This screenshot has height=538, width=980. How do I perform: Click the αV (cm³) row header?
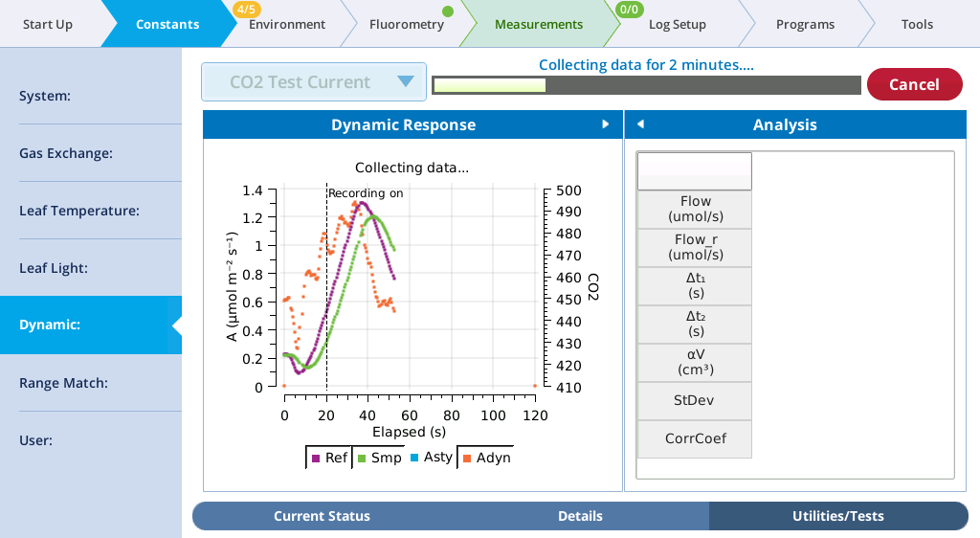[x=695, y=363]
